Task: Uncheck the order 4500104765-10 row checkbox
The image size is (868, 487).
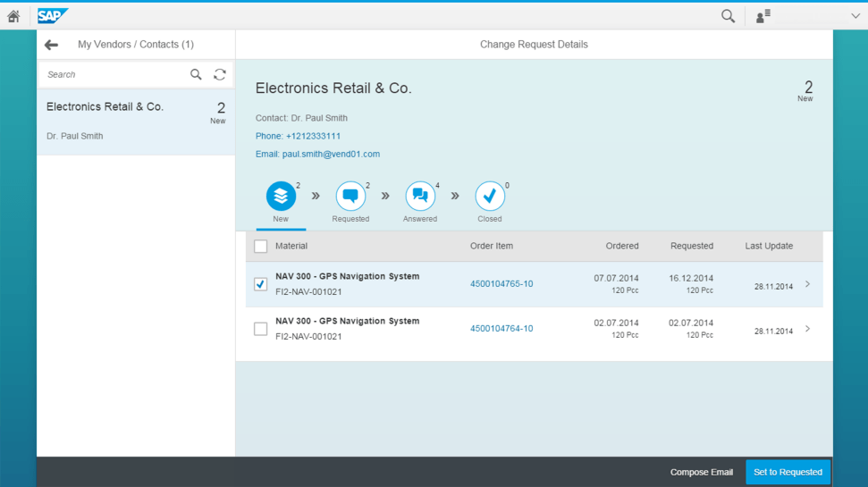Action: (260, 284)
